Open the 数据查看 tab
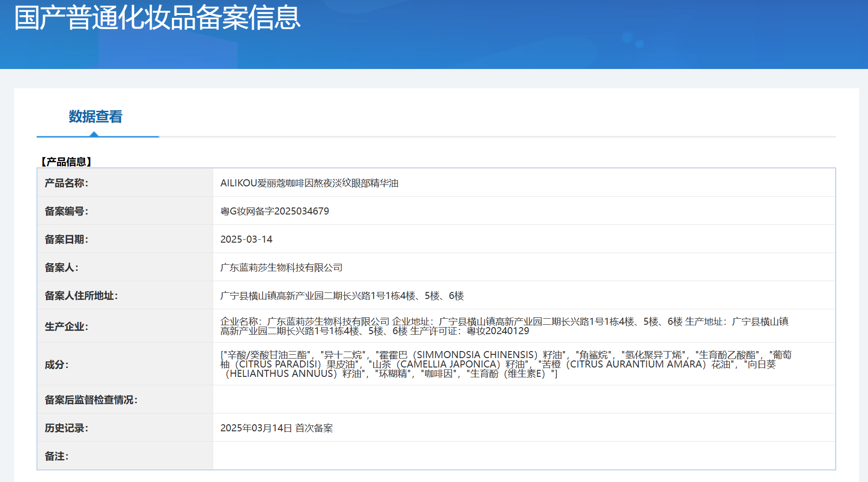Screen dimensions: 868x482 pos(95,116)
